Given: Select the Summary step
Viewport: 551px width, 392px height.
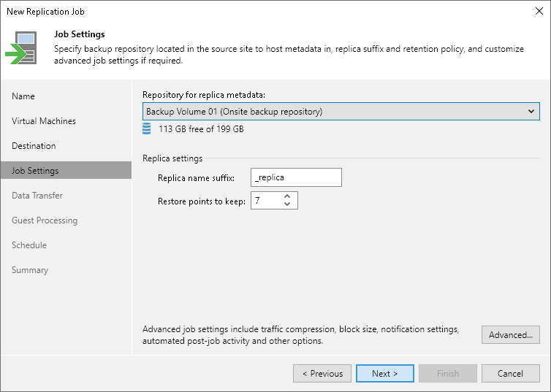Looking at the screenshot, I should [30, 270].
